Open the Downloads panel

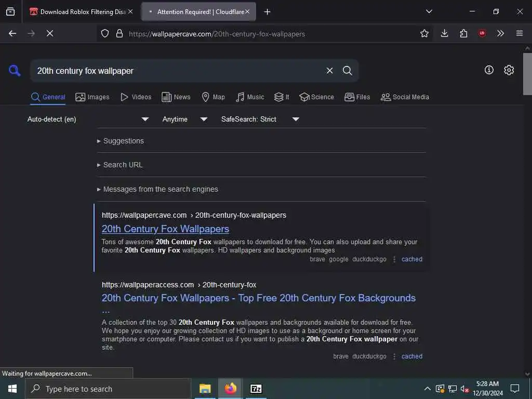click(x=445, y=33)
